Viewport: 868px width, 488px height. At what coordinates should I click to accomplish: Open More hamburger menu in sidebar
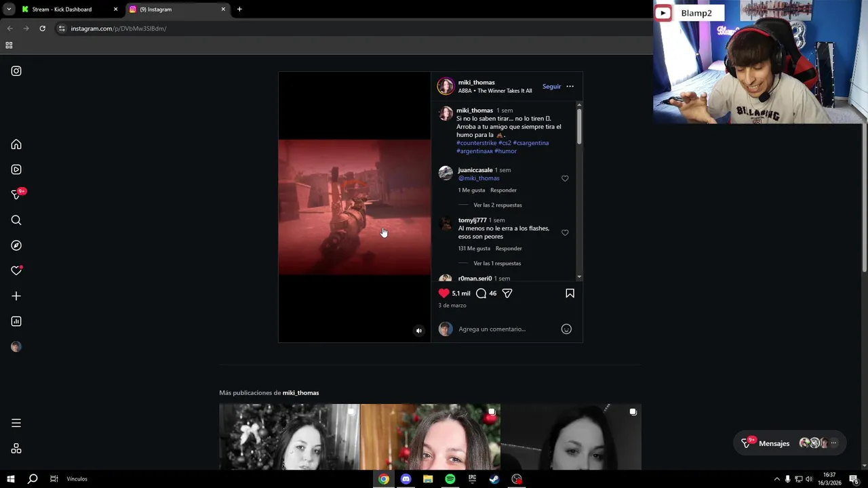[16, 423]
